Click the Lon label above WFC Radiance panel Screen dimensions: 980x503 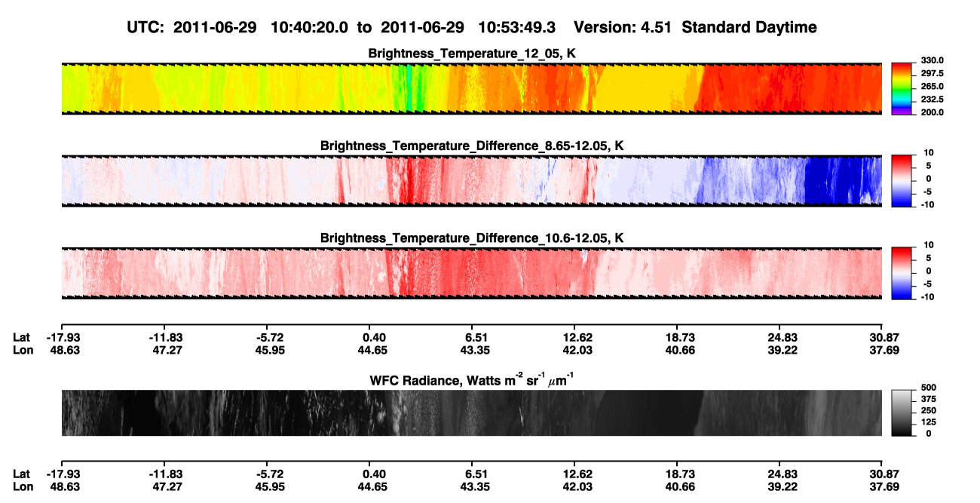click(23, 349)
